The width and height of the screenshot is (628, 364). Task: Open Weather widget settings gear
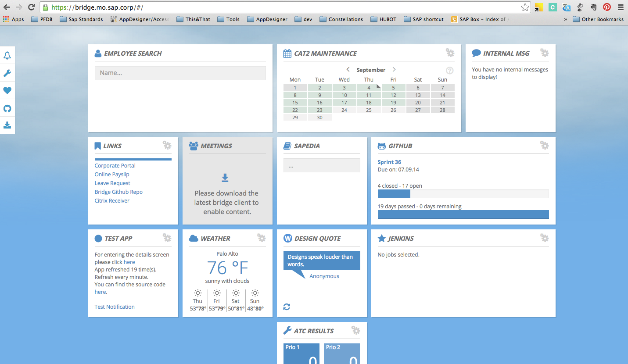(261, 238)
